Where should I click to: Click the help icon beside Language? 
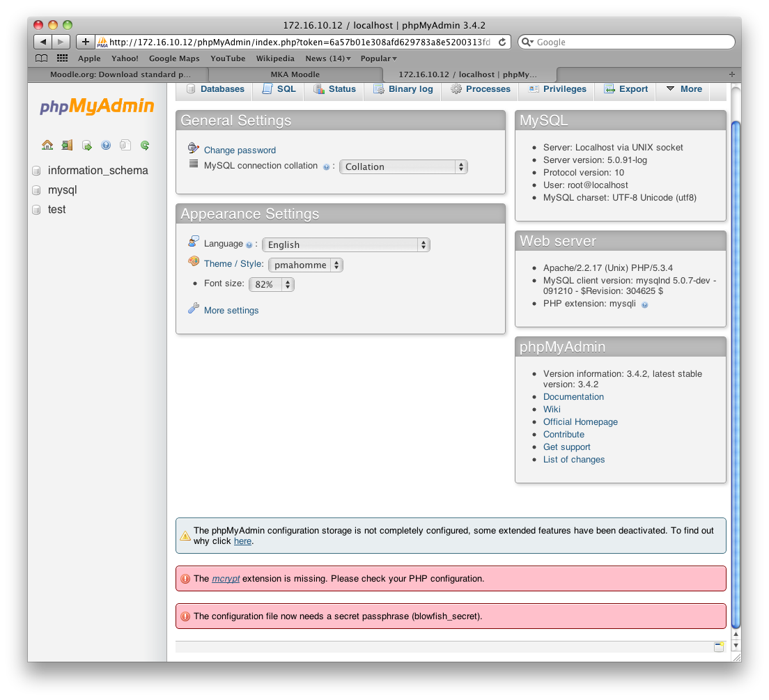249,244
